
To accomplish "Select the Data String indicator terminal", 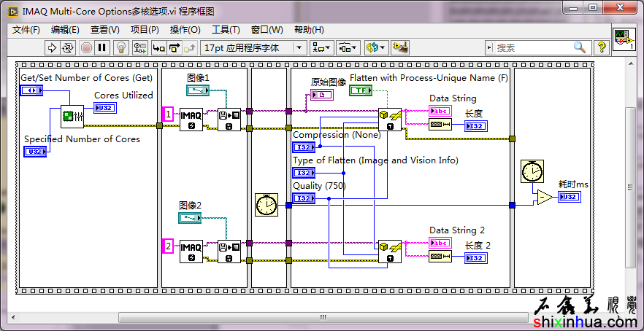I will pos(440,111).
